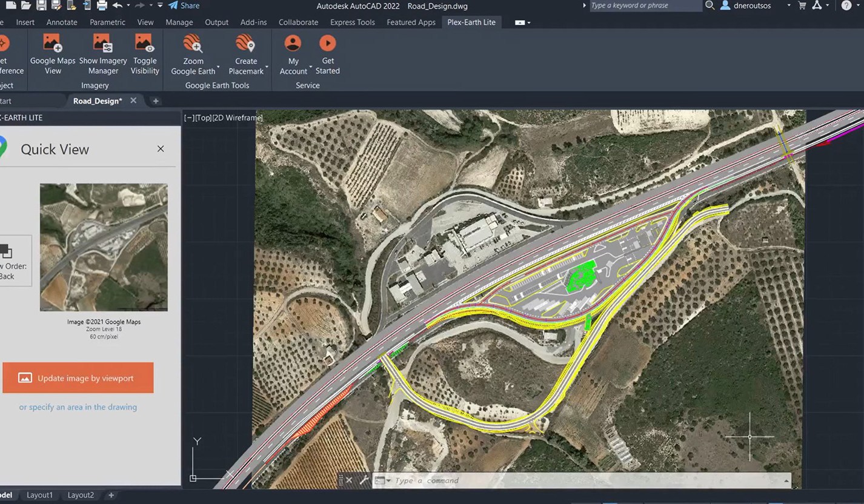Open the Parametric ribbon tab
Image resolution: width=864 pixels, height=504 pixels.
coord(107,22)
